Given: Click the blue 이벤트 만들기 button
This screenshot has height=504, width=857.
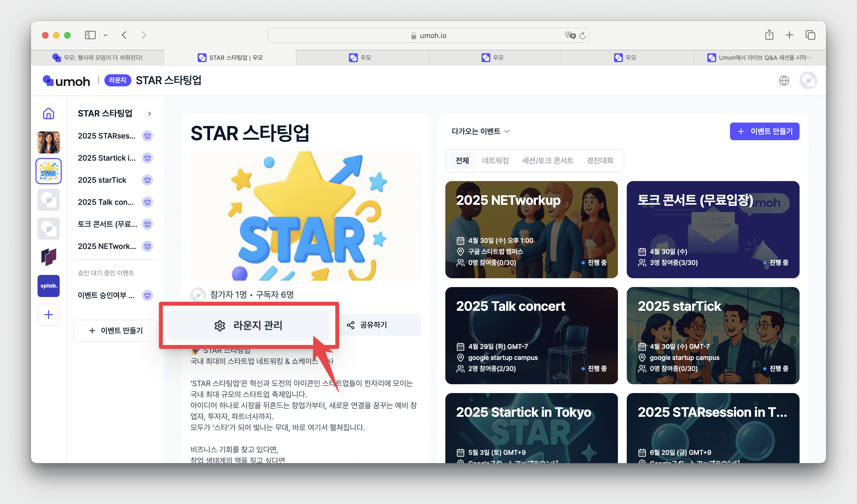Looking at the screenshot, I should [x=764, y=131].
